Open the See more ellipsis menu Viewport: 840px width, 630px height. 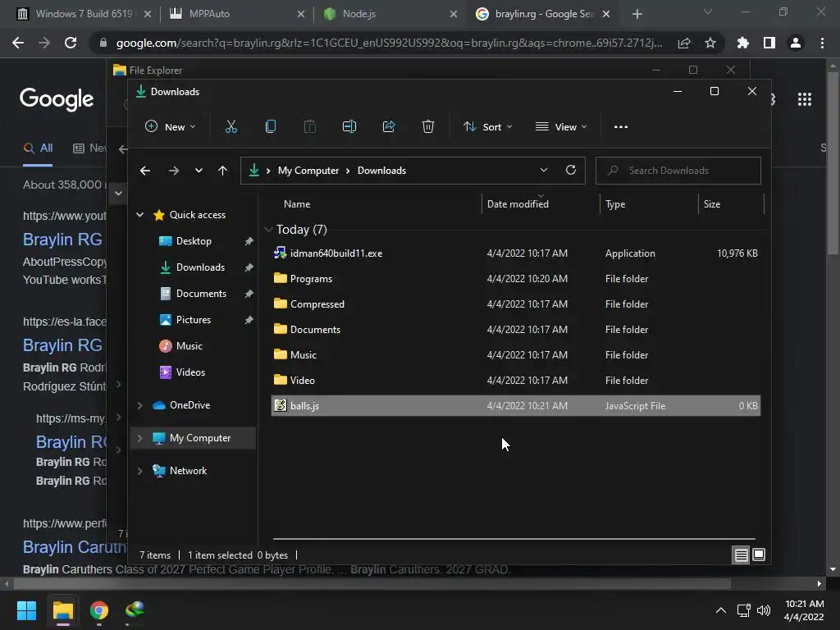(x=620, y=127)
